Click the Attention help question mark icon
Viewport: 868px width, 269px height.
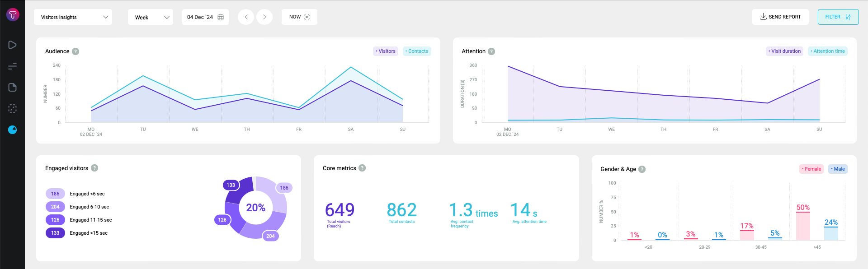pyautogui.click(x=491, y=51)
